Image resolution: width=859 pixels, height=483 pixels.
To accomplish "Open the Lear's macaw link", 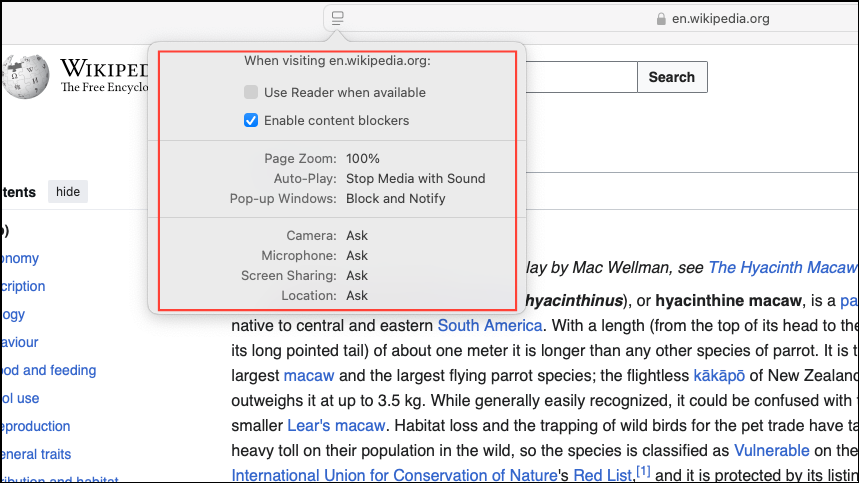I will 336,426.
